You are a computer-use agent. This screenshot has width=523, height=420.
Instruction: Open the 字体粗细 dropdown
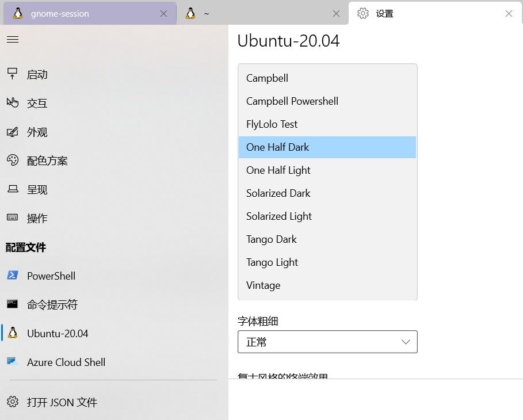pos(327,342)
